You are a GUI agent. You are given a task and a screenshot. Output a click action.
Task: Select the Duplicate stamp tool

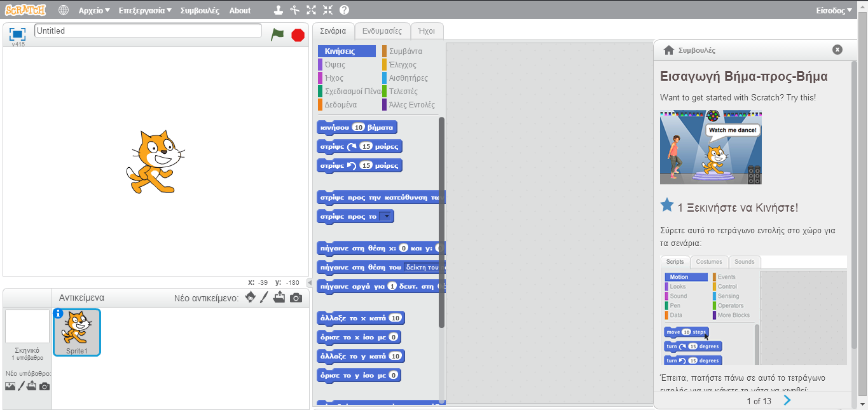(278, 10)
